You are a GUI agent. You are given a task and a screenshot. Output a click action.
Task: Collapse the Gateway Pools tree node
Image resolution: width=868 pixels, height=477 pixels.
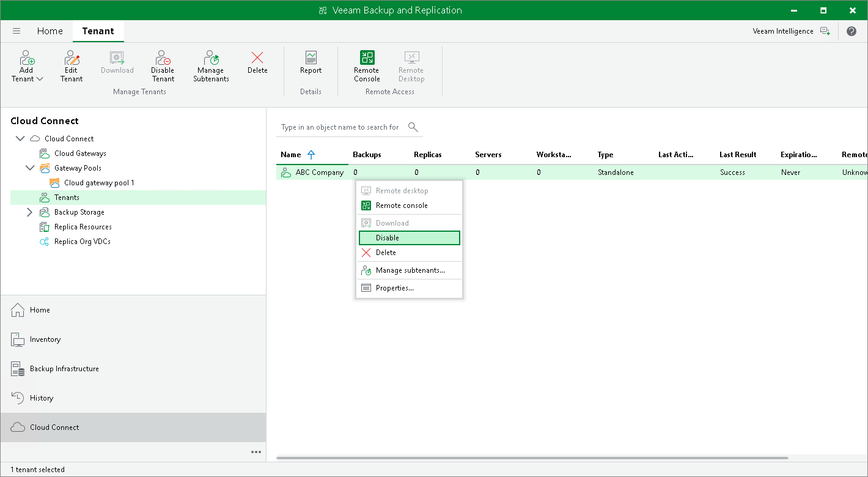tap(30, 168)
